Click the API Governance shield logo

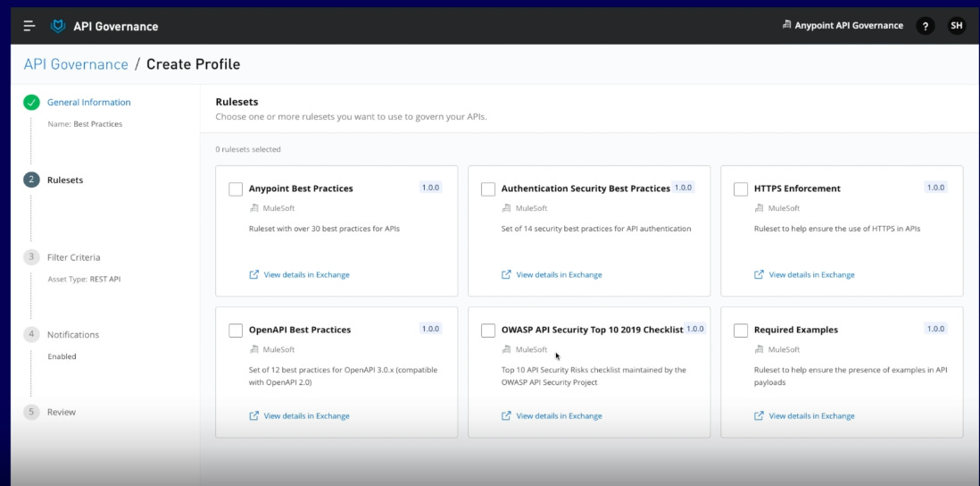coord(58,26)
